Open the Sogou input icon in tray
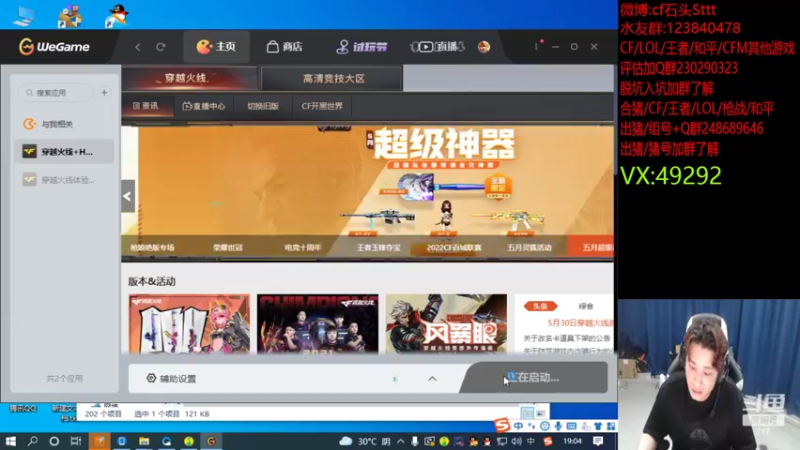Viewport: 800px width, 450px height. [x=547, y=441]
